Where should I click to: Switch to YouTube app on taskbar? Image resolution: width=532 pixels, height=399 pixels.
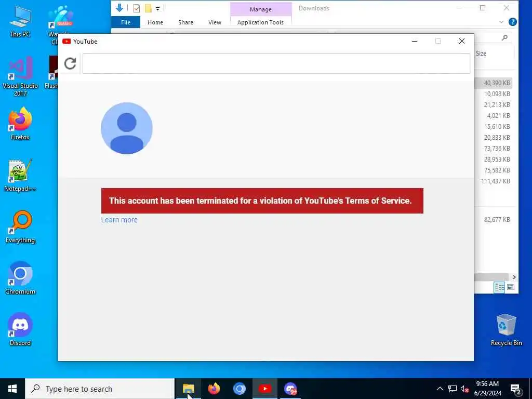(264, 389)
